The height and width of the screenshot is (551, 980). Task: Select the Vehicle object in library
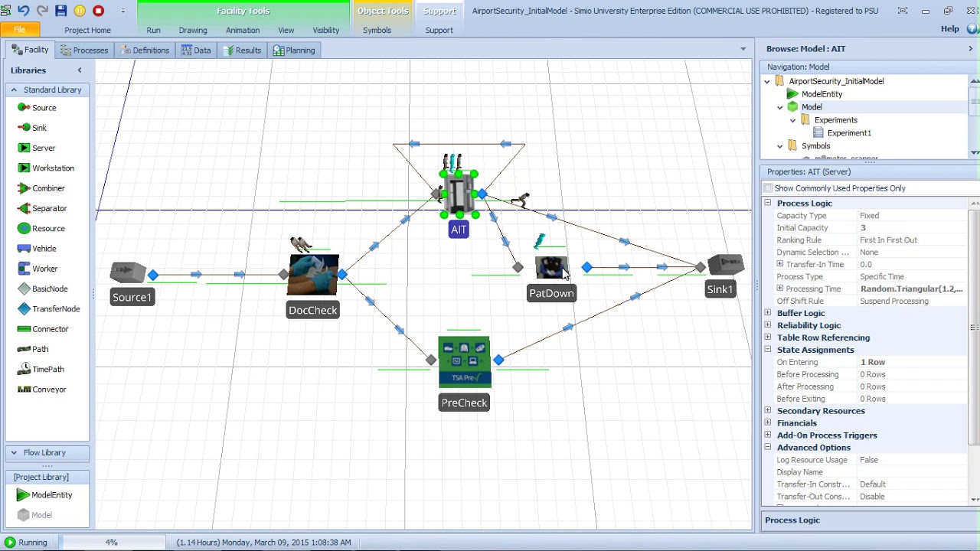(x=37, y=249)
